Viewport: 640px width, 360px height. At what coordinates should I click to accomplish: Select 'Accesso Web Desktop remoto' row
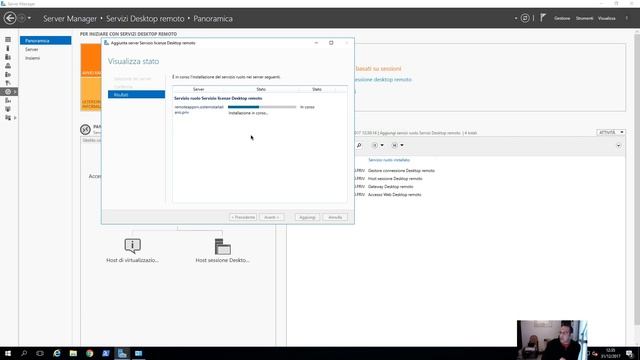coord(395,195)
